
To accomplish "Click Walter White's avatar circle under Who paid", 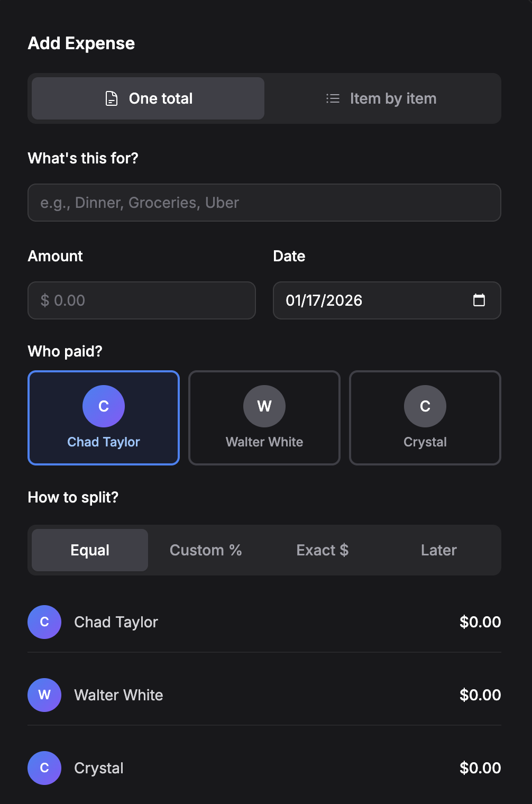I will 264,406.
